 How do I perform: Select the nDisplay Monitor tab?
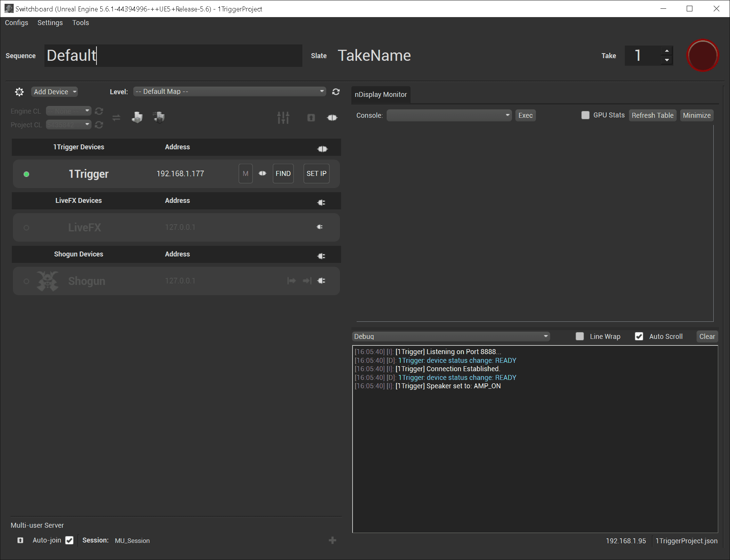(x=381, y=95)
